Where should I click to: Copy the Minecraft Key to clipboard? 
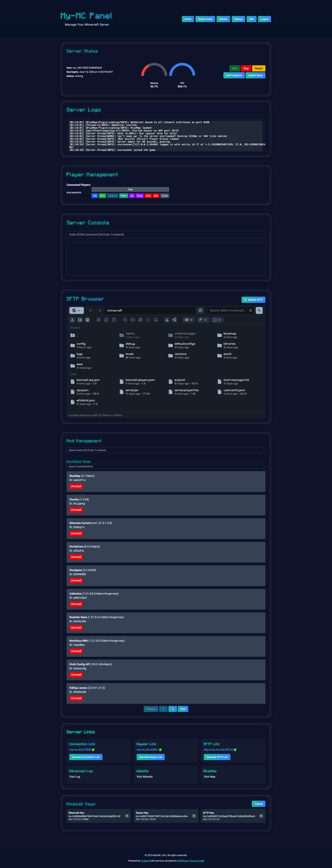[x=127, y=816]
